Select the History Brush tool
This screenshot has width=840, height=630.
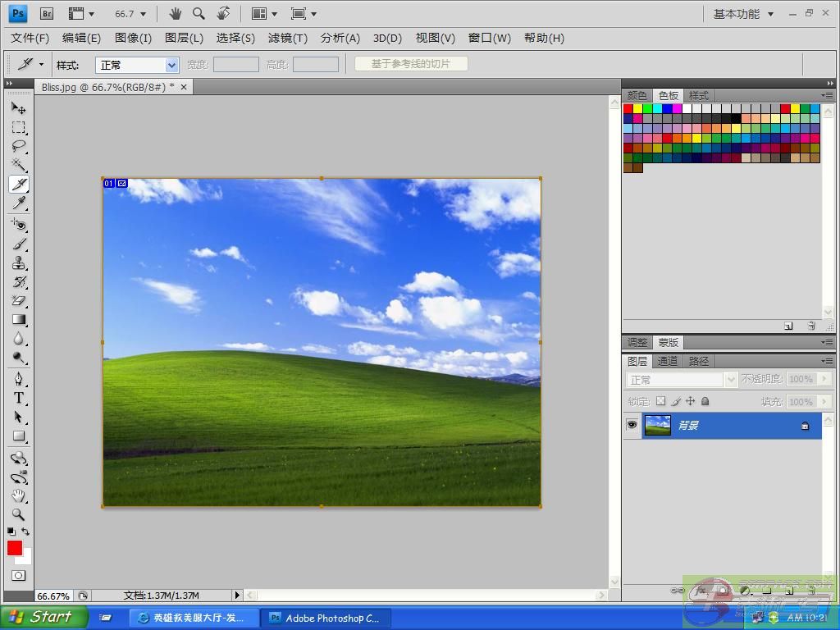coord(19,282)
